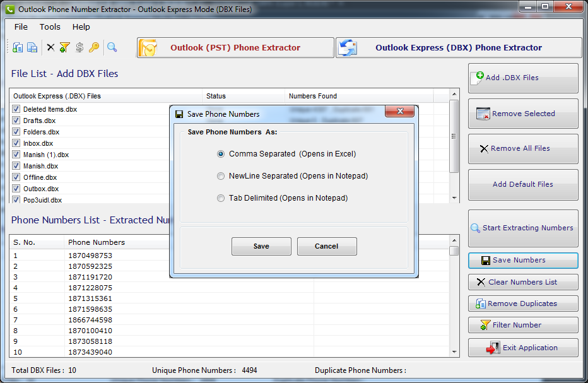Click Save in the Save Phone Numbers dialog

tap(261, 247)
